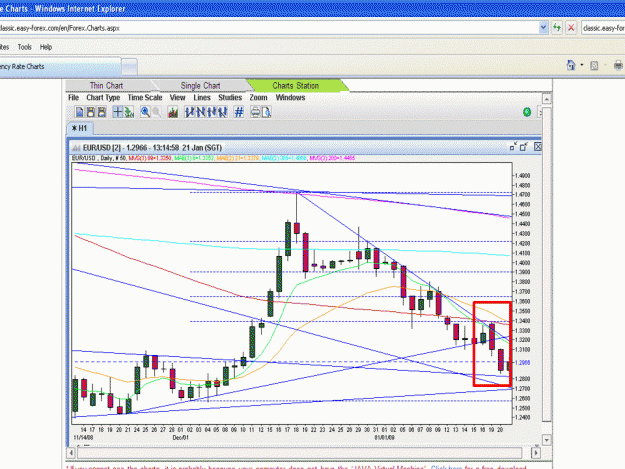
Task: Select the Currency Rate Charts browser tab
Action: [x=60, y=67]
